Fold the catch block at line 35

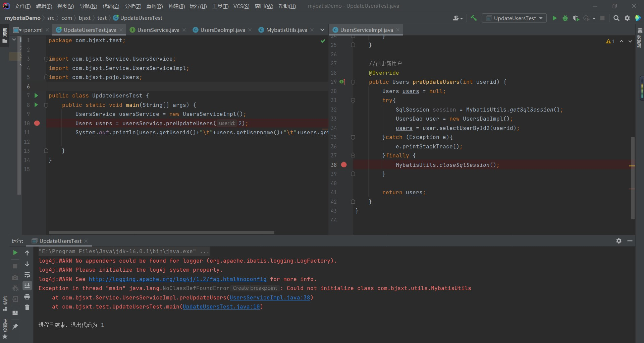pyautogui.click(x=353, y=137)
